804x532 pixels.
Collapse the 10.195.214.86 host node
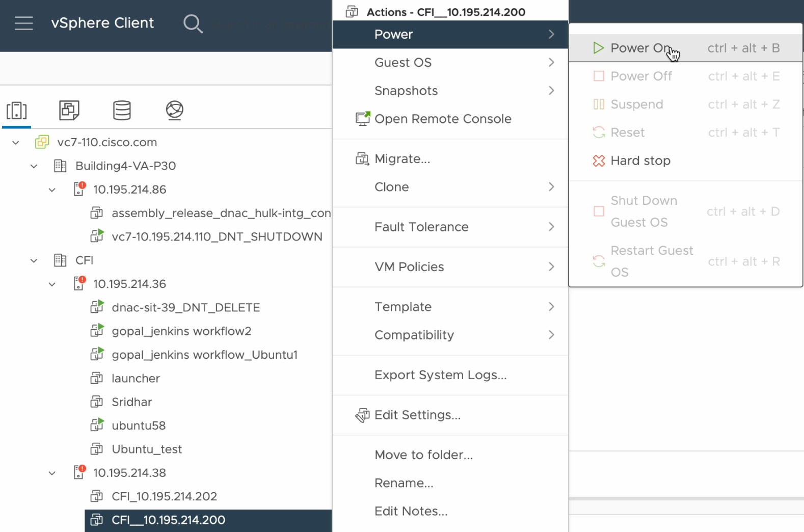click(52, 190)
